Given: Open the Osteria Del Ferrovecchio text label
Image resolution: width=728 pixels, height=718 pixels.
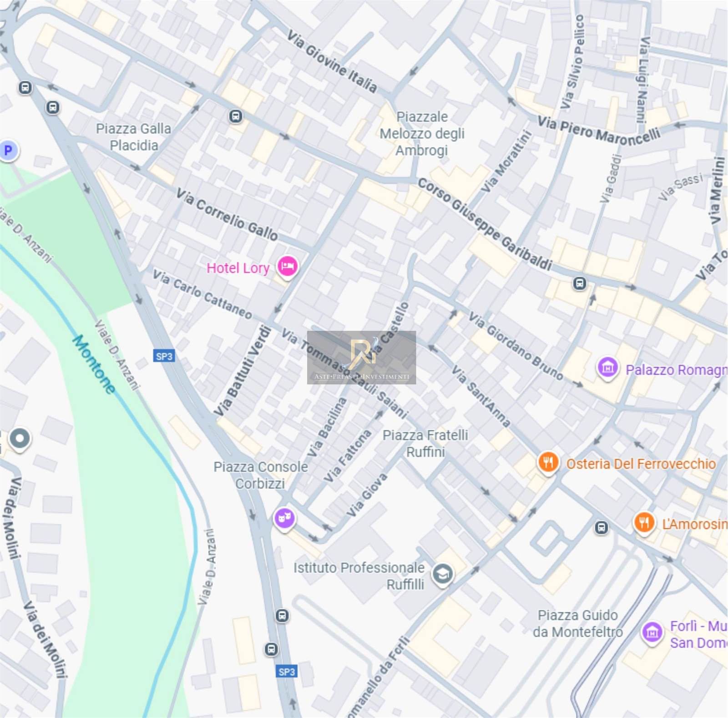Looking at the screenshot, I should point(641,464).
